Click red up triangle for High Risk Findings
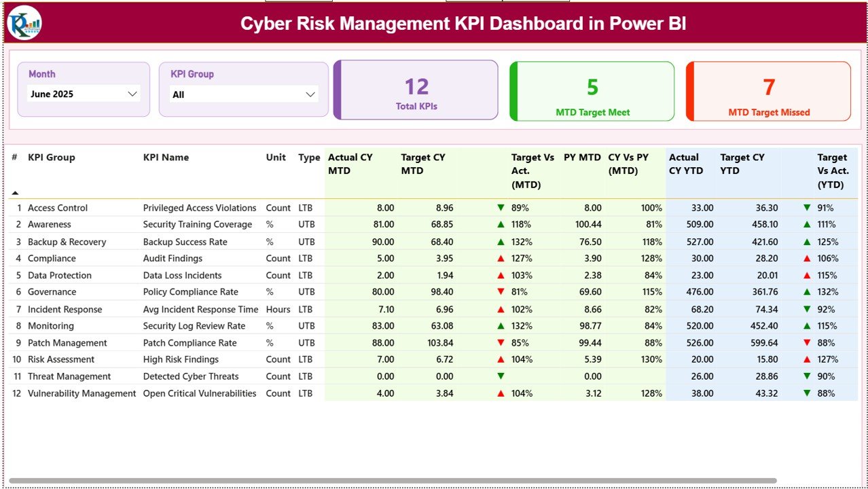Screen dimensions: 868x489 [502, 359]
